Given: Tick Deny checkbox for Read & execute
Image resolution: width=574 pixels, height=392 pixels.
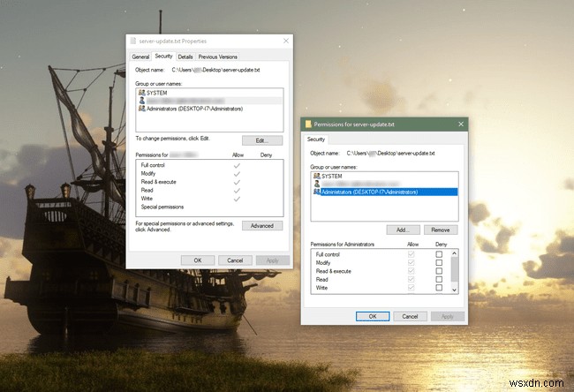Looking at the screenshot, I should pos(439,271).
